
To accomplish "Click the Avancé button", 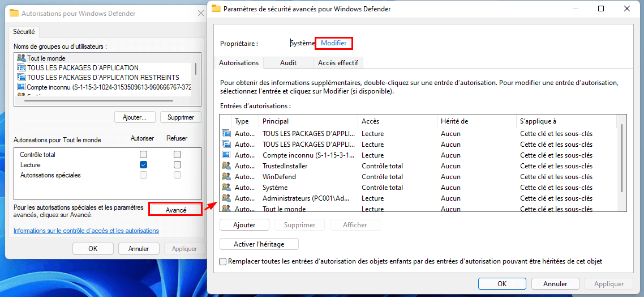I will click(x=176, y=210).
